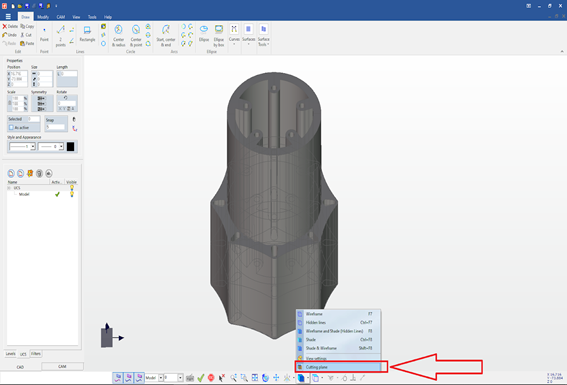Click the Delete button in the Edit group
567x385 pixels.
pyautogui.click(x=10, y=26)
